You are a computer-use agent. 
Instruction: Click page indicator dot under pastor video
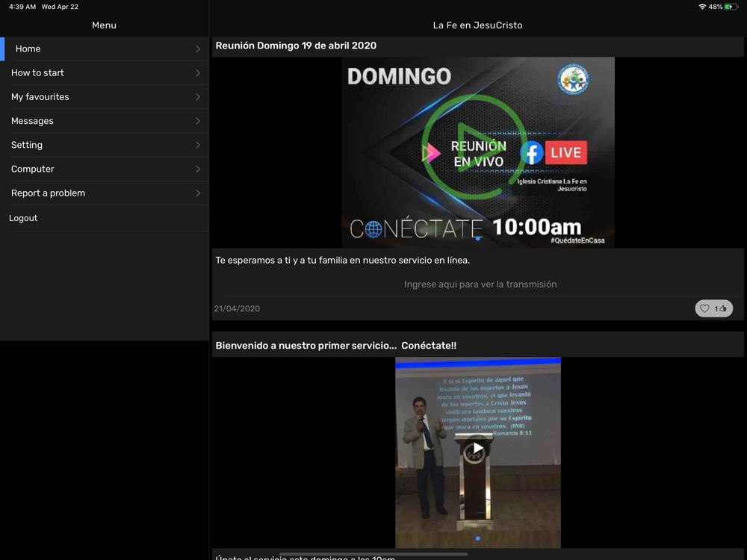pyautogui.click(x=478, y=538)
